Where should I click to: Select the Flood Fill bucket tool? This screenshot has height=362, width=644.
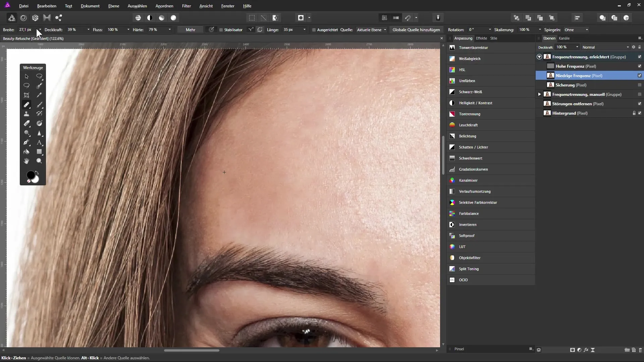click(26, 152)
